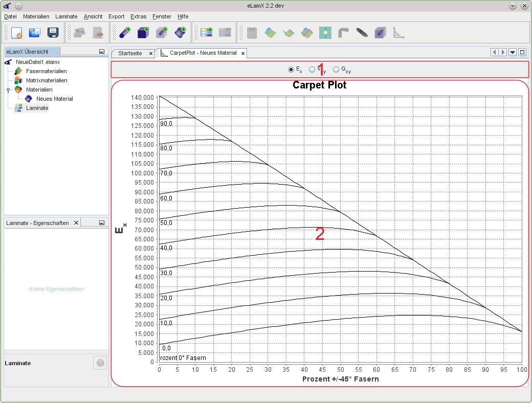
Task: Click the 'Prozent +/-45° Fasern' axis label
Action: [340, 379]
